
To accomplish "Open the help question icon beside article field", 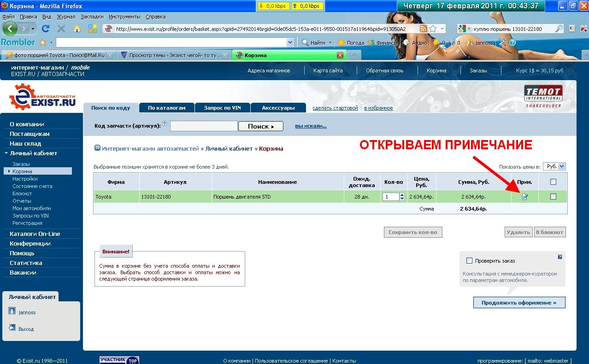I will (x=165, y=124).
